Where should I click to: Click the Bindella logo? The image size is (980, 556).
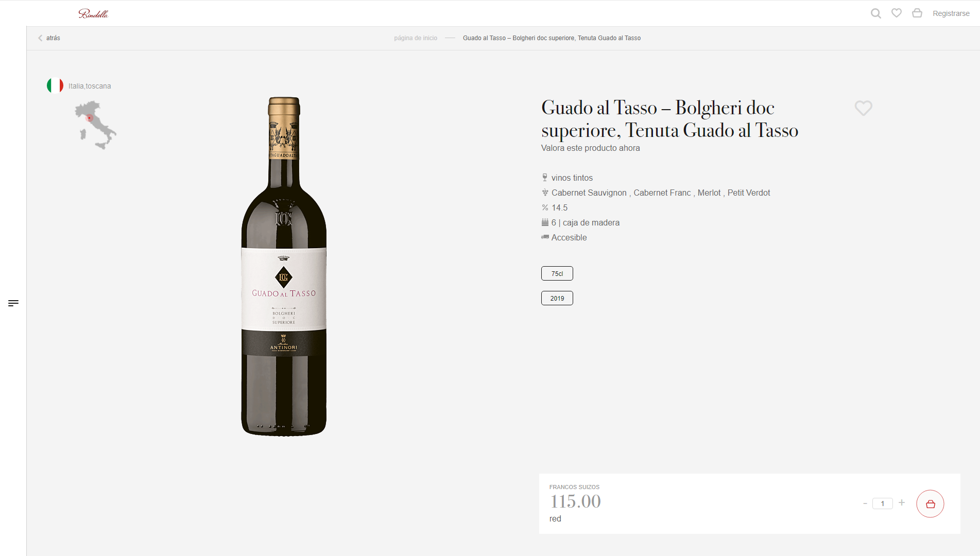[x=93, y=13]
